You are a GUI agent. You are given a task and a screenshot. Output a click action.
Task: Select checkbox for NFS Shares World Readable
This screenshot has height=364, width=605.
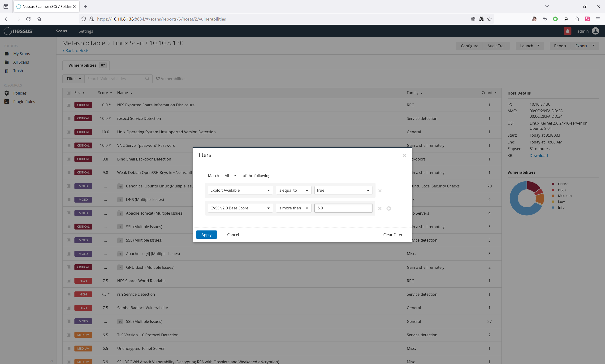69,281
